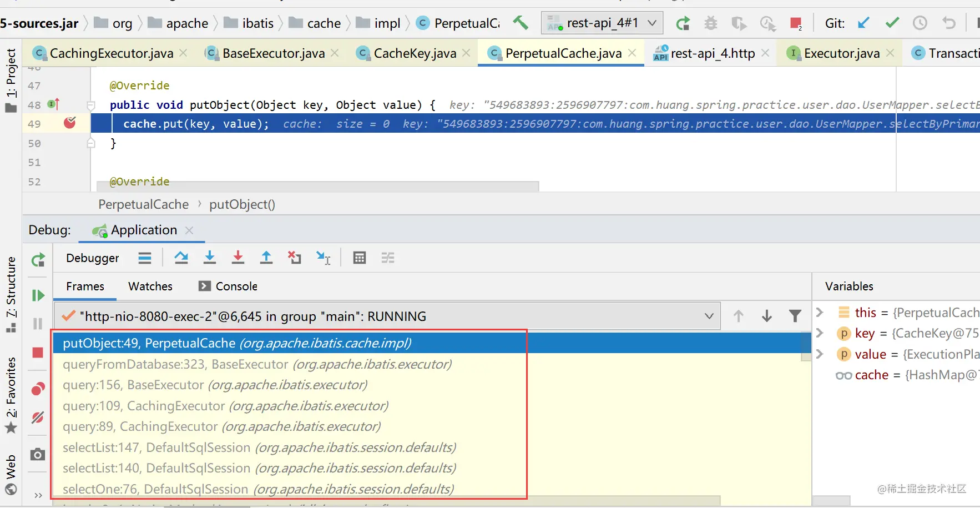Close the BaseExecutor.java tab

tap(335, 53)
